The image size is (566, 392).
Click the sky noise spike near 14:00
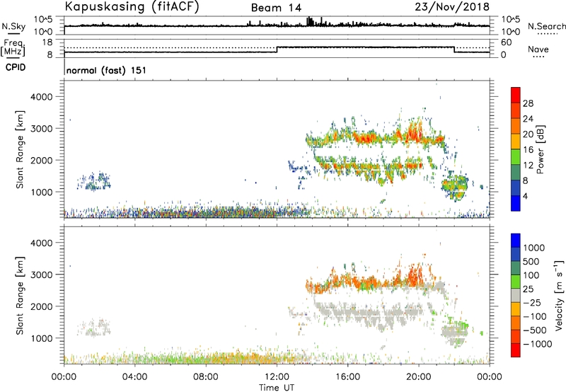pyautogui.click(x=308, y=21)
